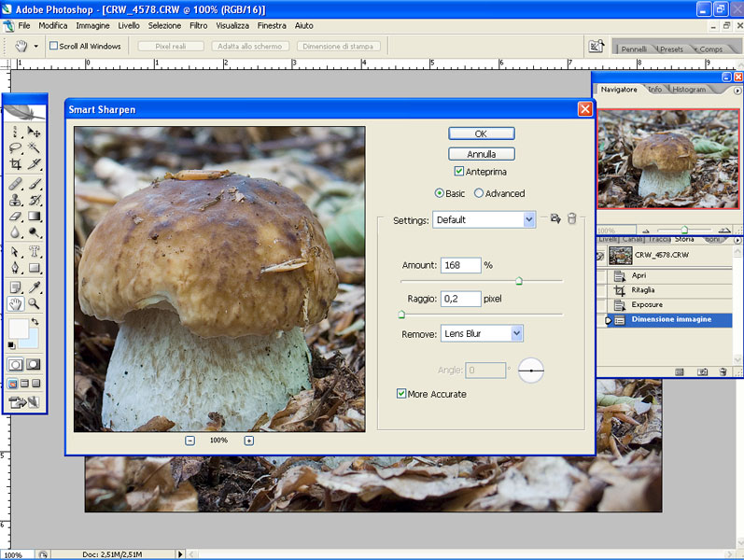Click the OK button
Image resolution: width=744 pixels, height=560 pixels.
click(481, 133)
